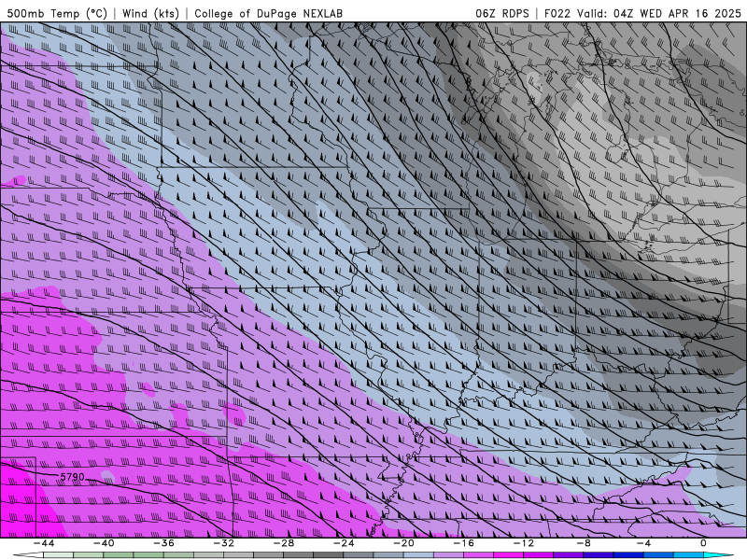
Task: Click the '500mb Temp (°C)' title text
Action: 57,13
